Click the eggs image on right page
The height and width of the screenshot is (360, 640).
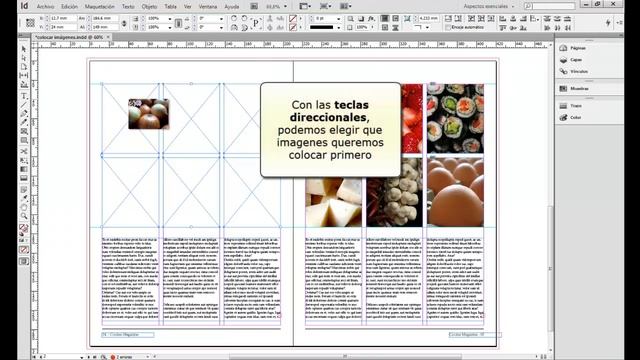point(455,192)
